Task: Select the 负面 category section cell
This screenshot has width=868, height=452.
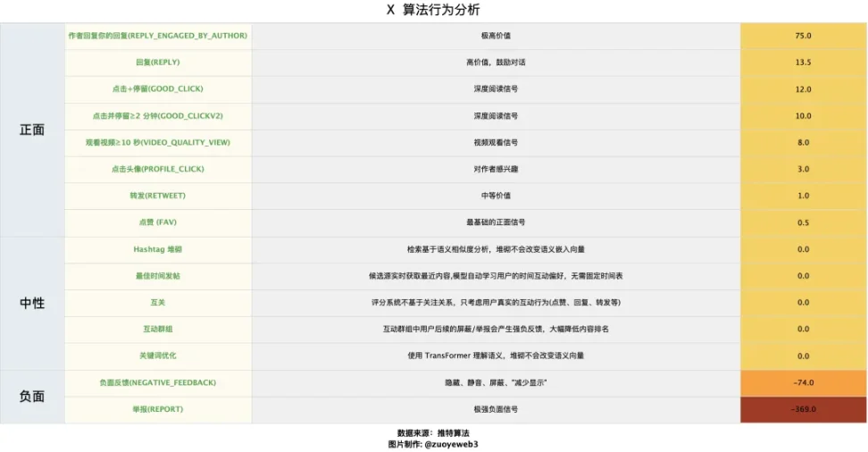Action: pos(32,396)
